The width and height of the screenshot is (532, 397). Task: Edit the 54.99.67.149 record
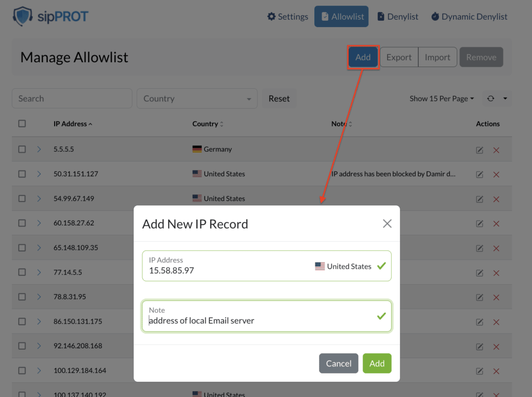(x=480, y=199)
